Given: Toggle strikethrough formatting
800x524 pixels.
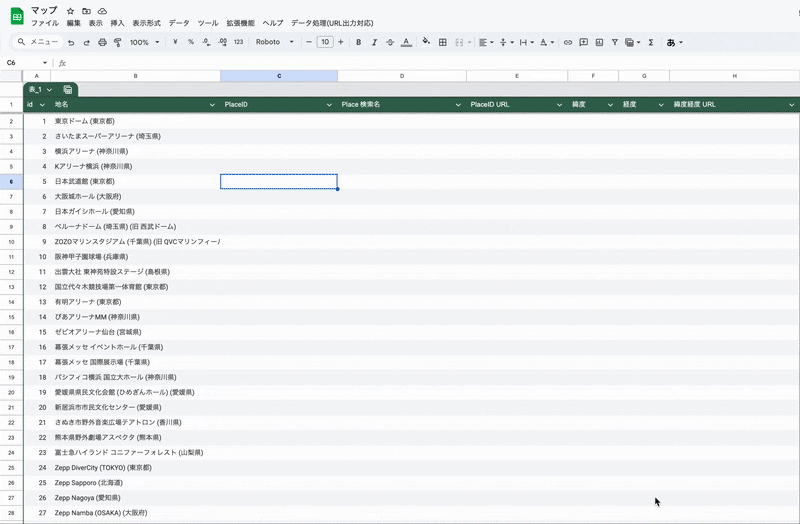Looking at the screenshot, I should pos(390,42).
